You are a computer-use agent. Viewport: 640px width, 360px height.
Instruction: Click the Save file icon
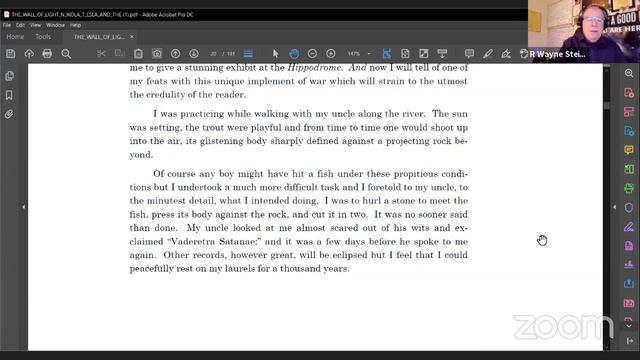coord(11,53)
